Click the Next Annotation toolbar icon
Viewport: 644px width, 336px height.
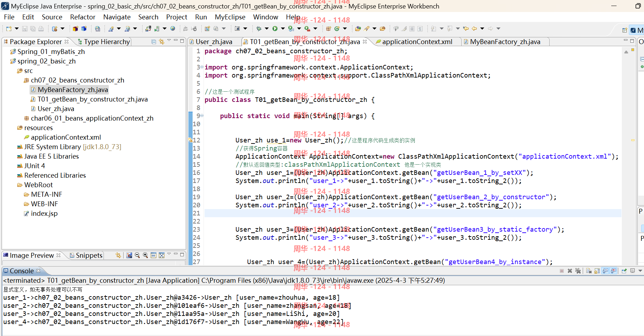[433, 29]
